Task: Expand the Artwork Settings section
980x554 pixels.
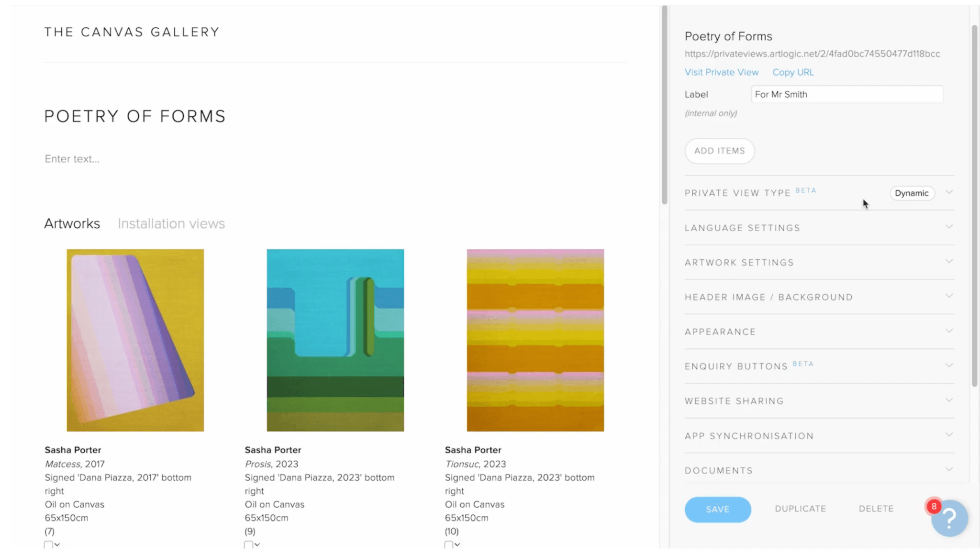Action: pos(819,263)
